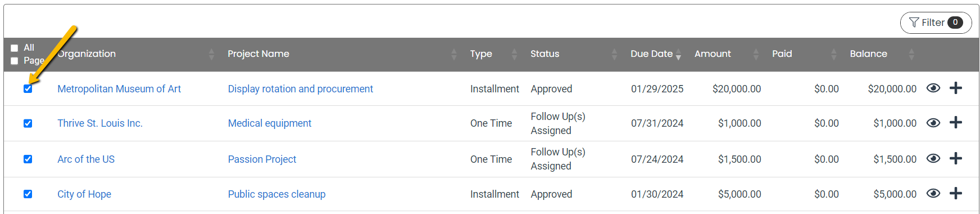Toggle the All checkbox in header
Viewport: 980px width, 214px height.
(x=15, y=48)
